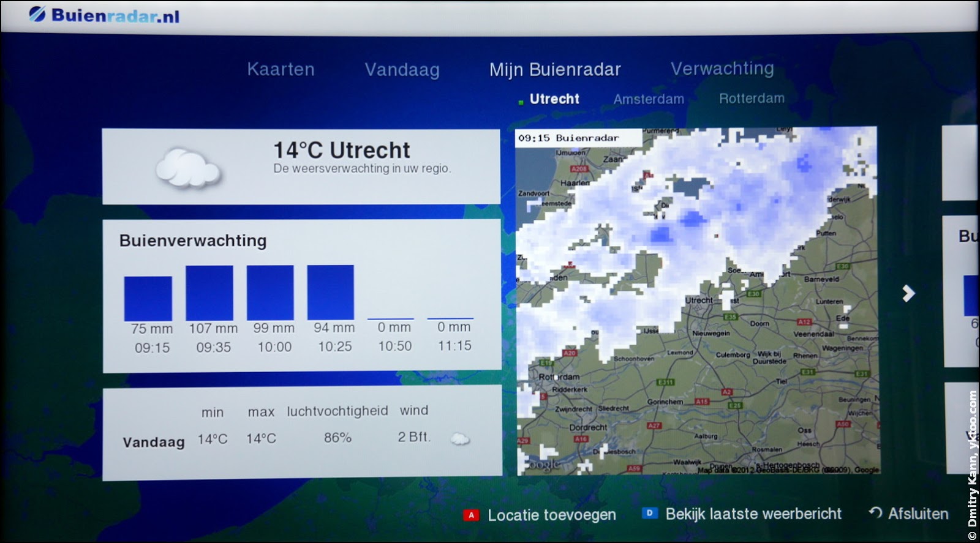980x543 pixels.
Task: Click the '09:15 Buienradar' map timestamp
Action: (x=568, y=138)
